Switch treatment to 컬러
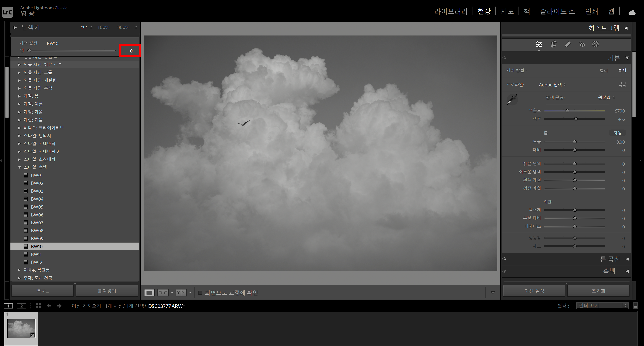Image resolution: width=644 pixels, height=346 pixels. [604, 70]
